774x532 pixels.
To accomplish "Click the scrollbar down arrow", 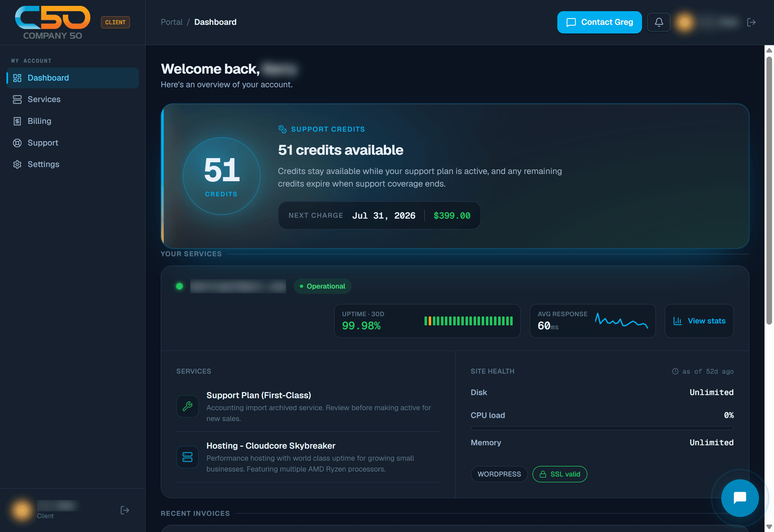I will (x=769, y=527).
